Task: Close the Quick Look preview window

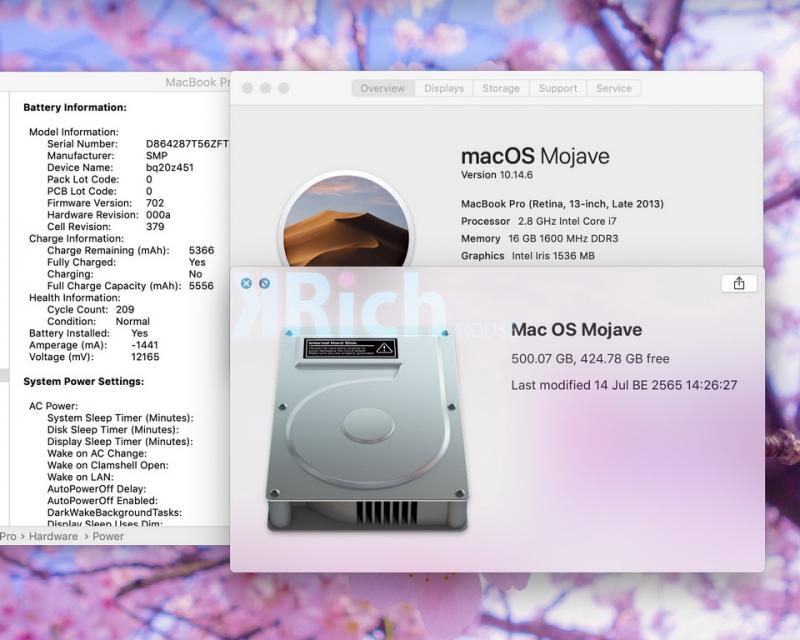Action: (246, 283)
